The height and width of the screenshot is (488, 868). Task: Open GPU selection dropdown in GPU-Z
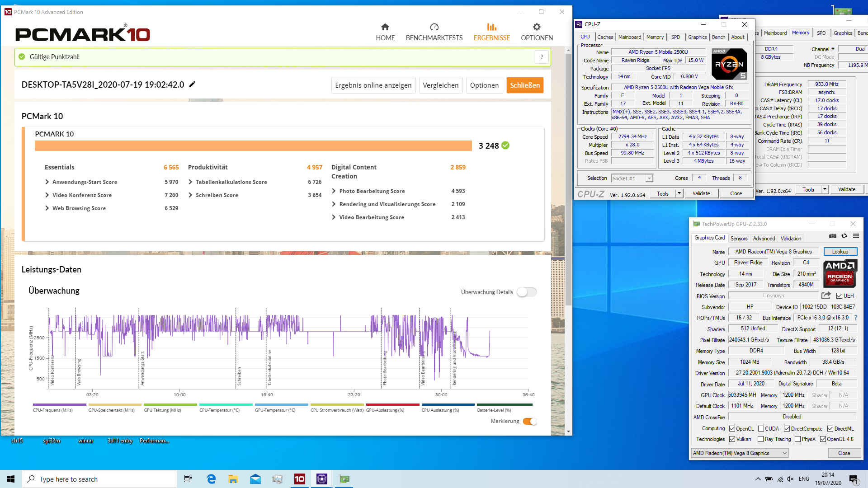click(x=740, y=453)
